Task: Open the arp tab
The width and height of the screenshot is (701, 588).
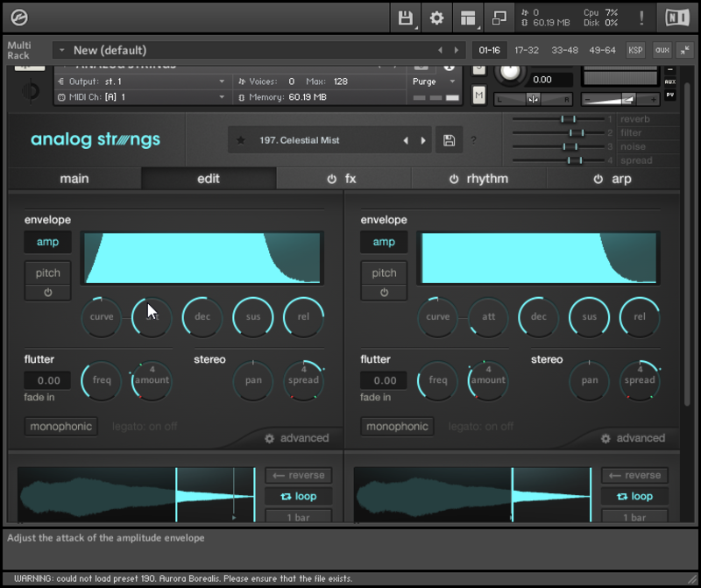Action: (621, 179)
